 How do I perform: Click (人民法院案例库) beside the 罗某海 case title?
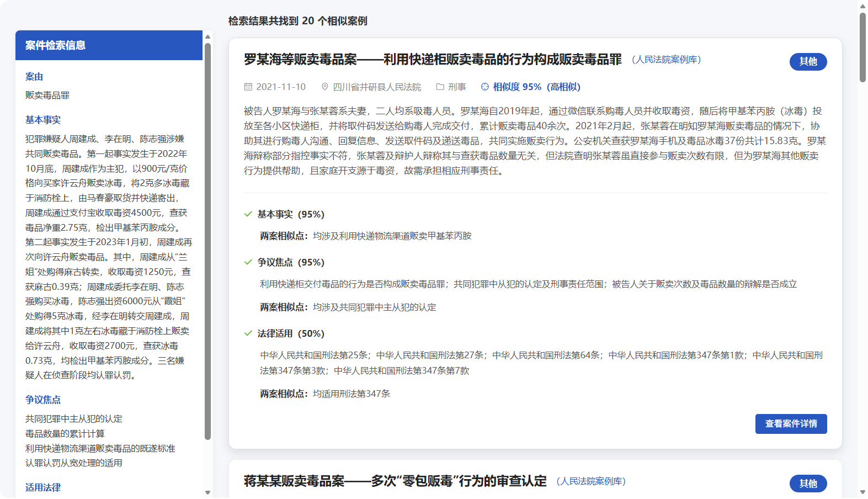tap(666, 60)
